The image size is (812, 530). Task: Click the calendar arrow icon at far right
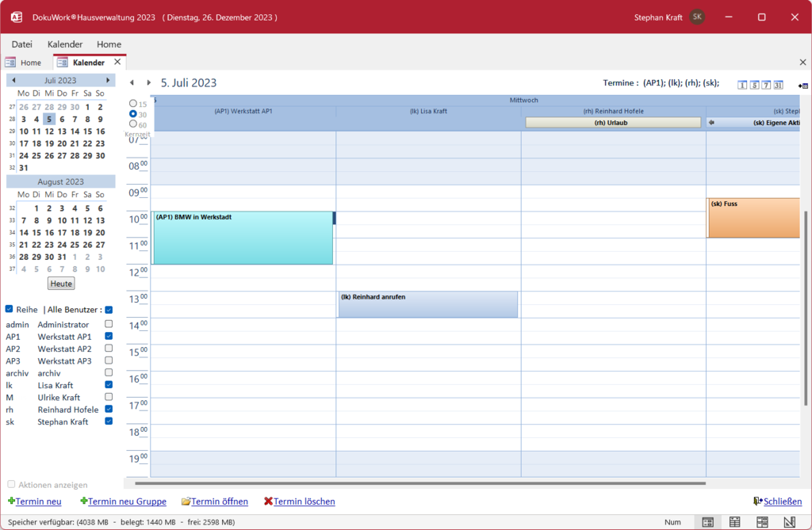click(802, 85)
